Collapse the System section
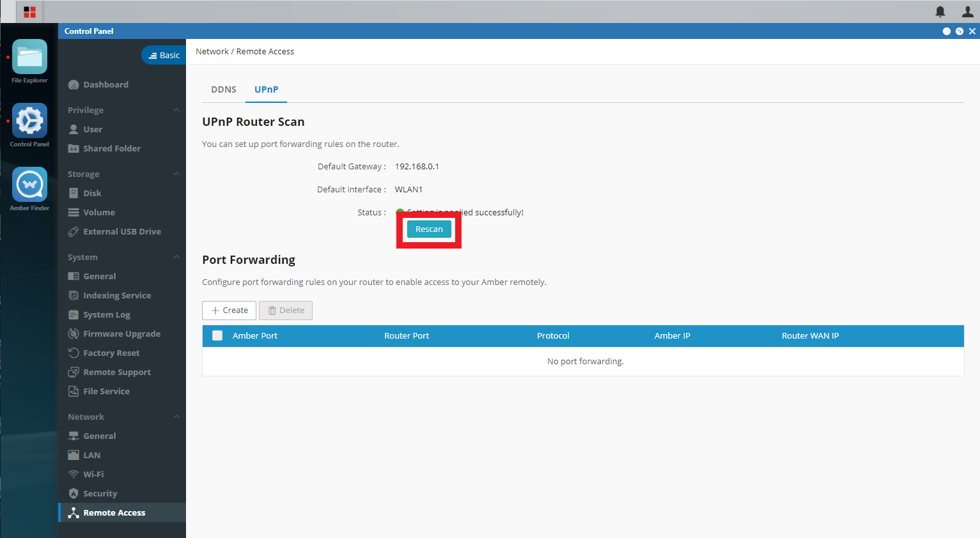 [x=176, y=257]
